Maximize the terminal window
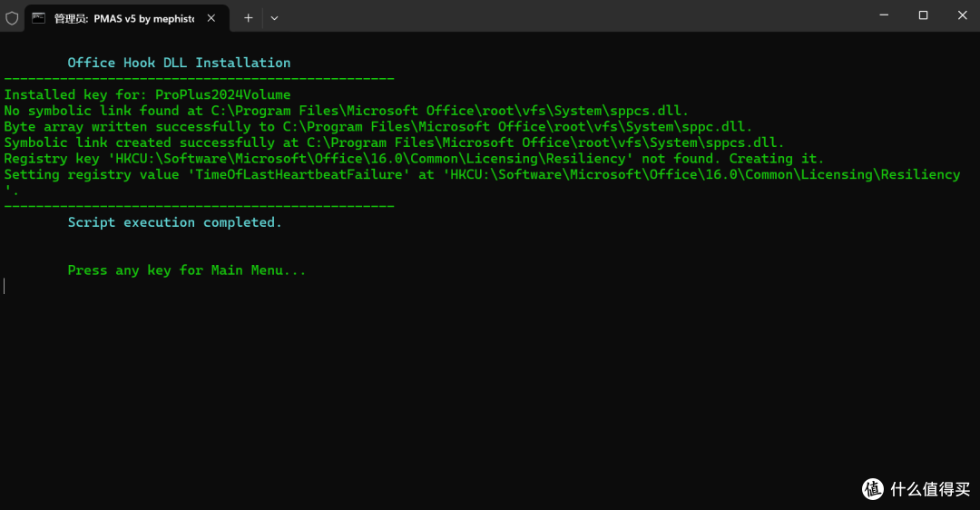The height and width of the screenshot is (510, 980). (x=923, y=15)
